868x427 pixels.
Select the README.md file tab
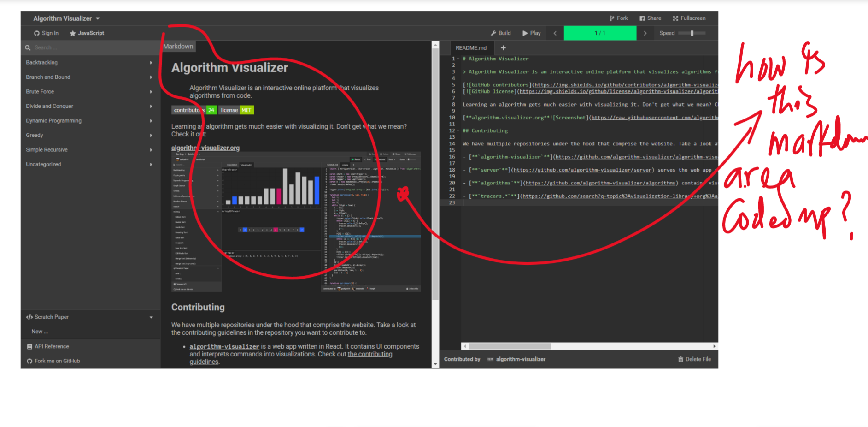pyautogui.click(x=471, y=48)
